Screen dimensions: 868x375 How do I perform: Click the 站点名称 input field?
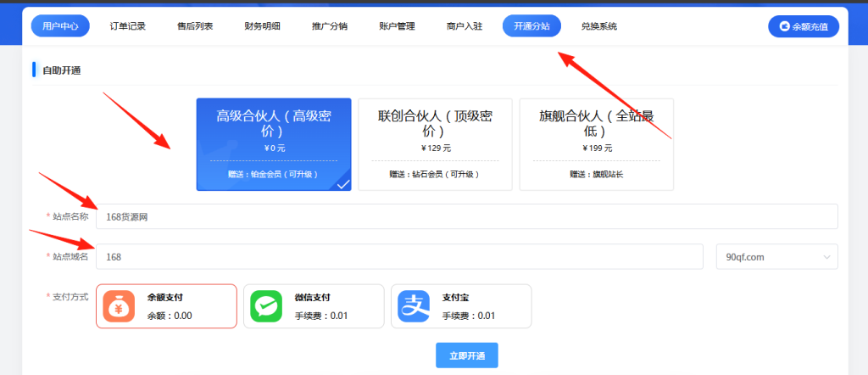tap(466, 216)
